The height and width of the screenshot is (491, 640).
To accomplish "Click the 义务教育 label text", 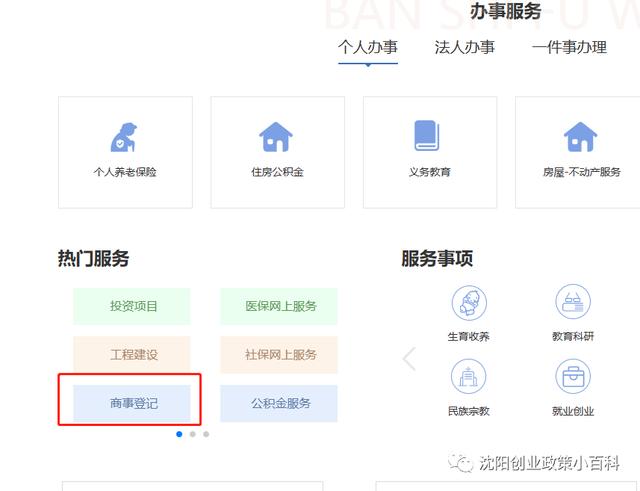I will tap(430, 172).
